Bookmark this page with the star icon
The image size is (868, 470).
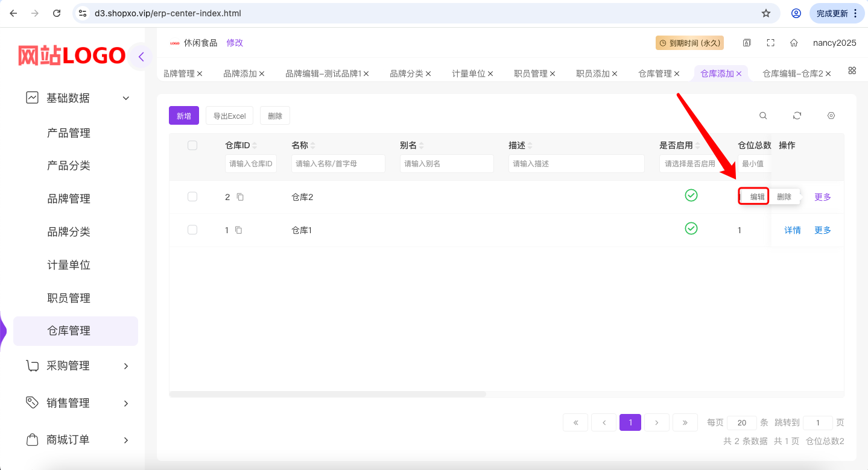tap(766, 13)
